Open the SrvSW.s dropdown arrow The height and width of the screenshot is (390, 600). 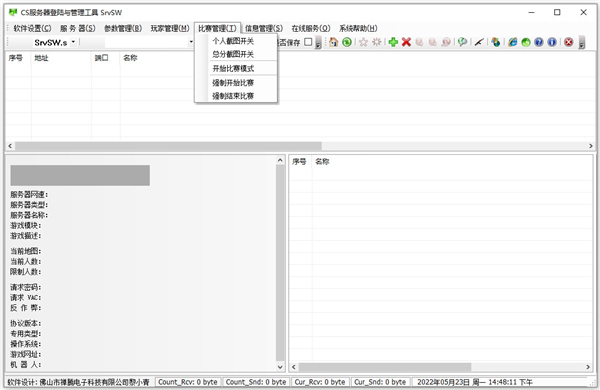pos(73,42)
